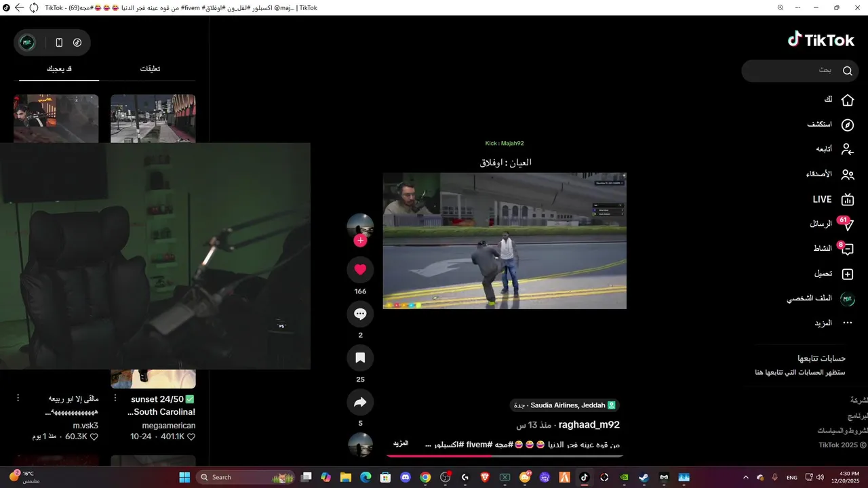The image size is (868, 488).
Task: Open top-left recommended video thumbnail with streamer
Action: pos(56,119)
